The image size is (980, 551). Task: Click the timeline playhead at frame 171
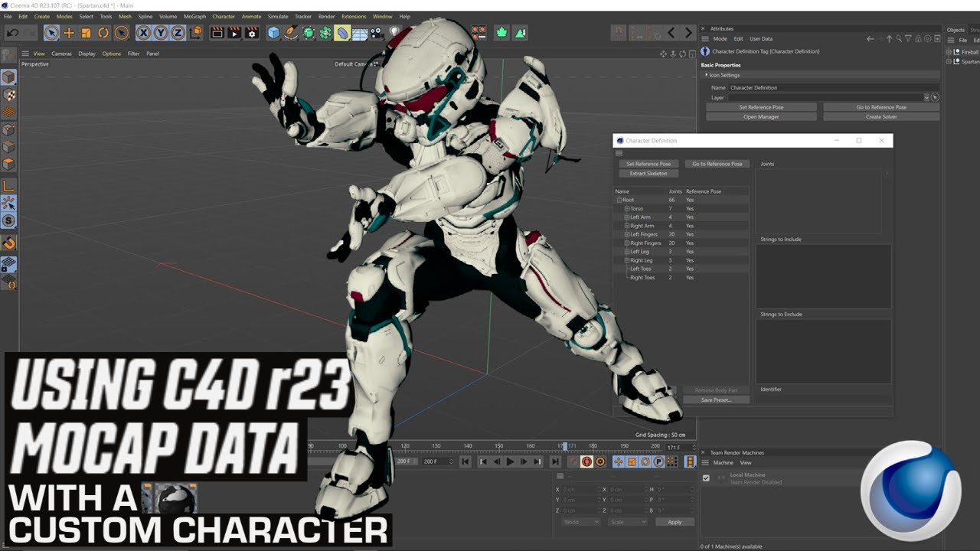click(564, 445)
